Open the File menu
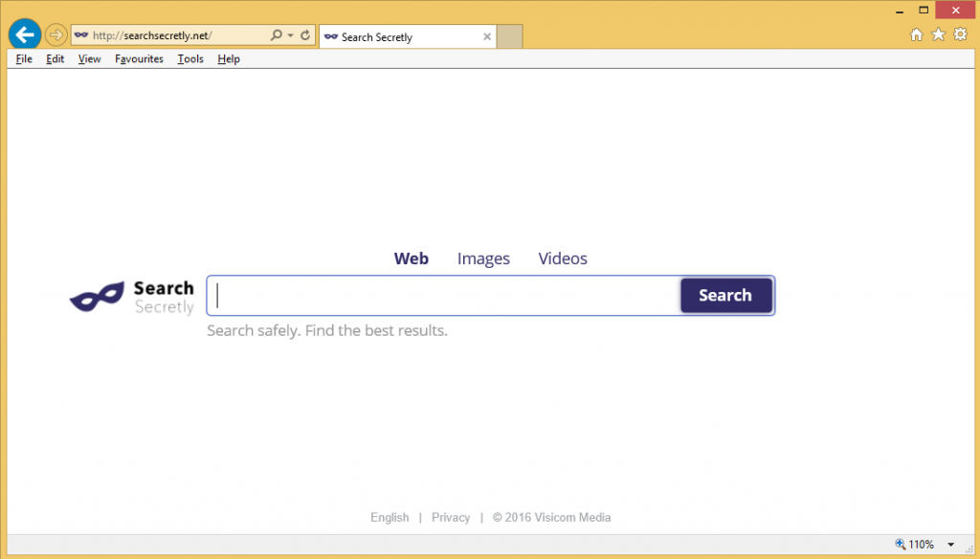The width and height of the screenshot is (980, 559). click(24, 59)
